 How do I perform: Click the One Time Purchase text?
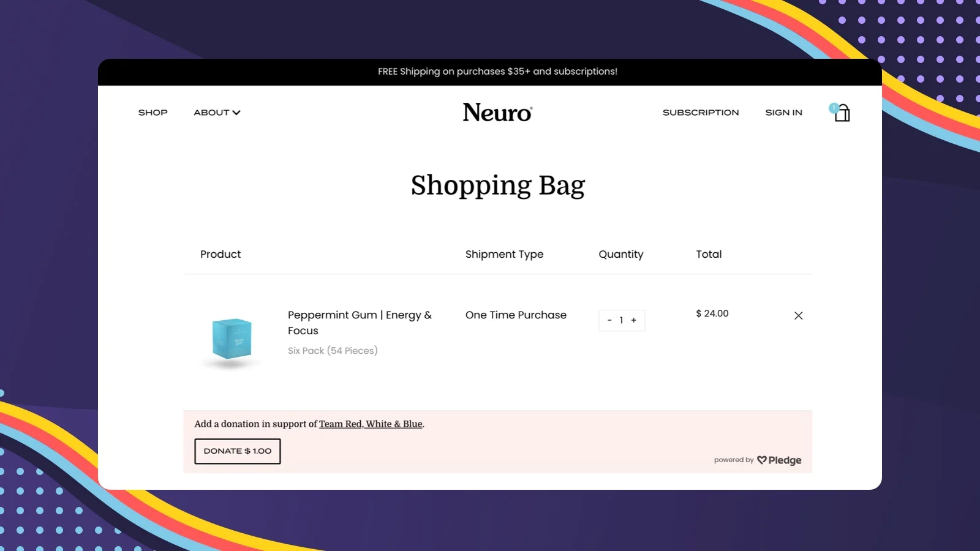pyautogui.click(x=516, y=315)
